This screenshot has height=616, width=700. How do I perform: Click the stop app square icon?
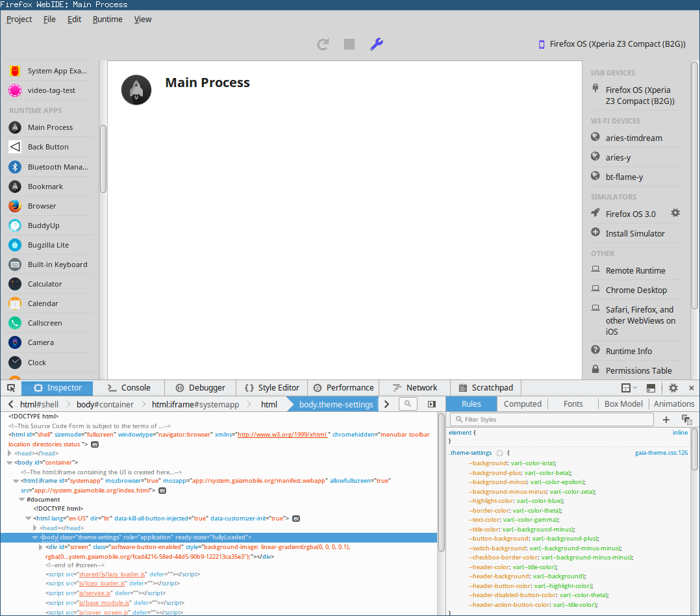pyautogui.click(x=349, y=44)
